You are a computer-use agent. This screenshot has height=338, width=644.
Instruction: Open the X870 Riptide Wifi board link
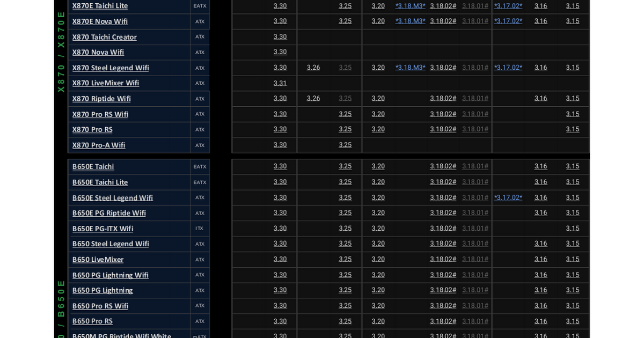[101, 99]
